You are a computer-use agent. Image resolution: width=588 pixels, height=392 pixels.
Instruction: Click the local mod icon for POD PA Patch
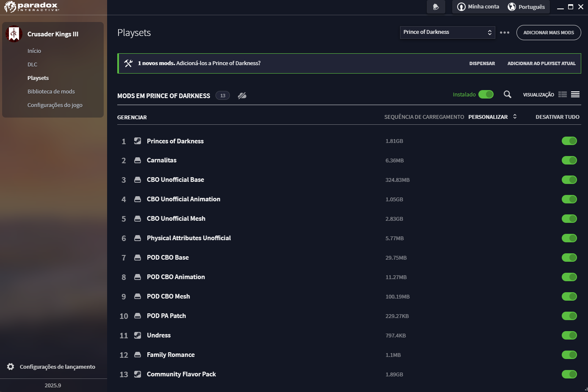tap(138, 316)
